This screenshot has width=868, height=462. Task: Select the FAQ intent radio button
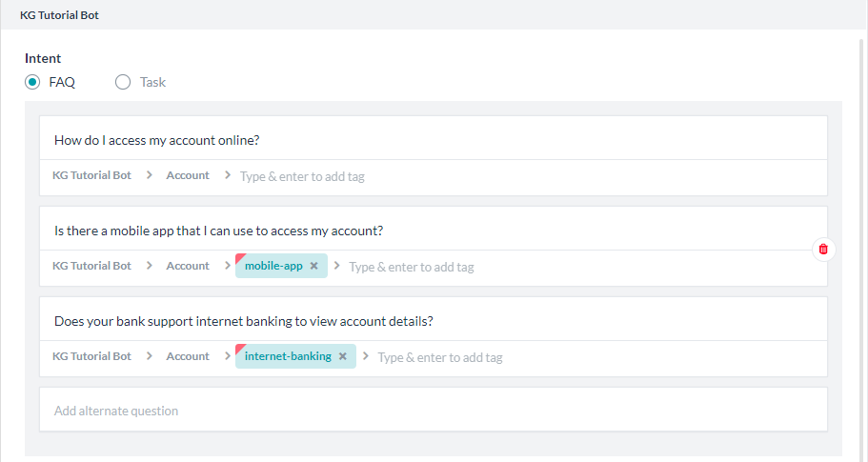coord(32,82)
